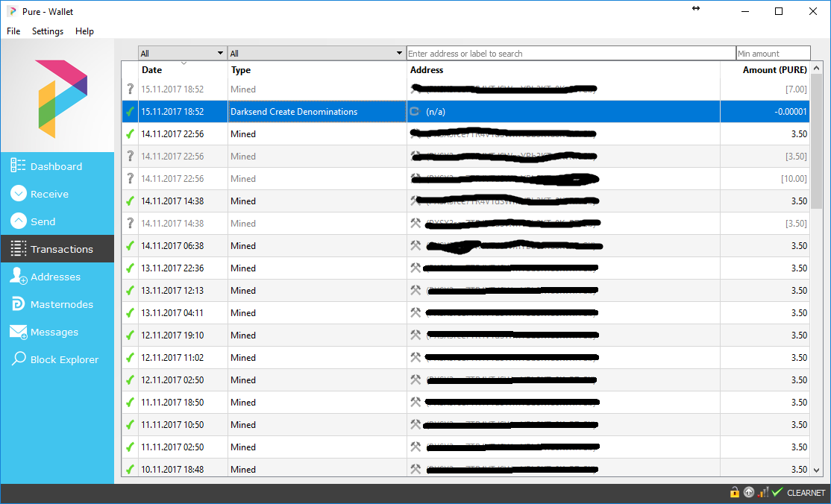831x504 pixels.
Task: Click the Darksend icon beside (n/a)
Action: [415, 112]
